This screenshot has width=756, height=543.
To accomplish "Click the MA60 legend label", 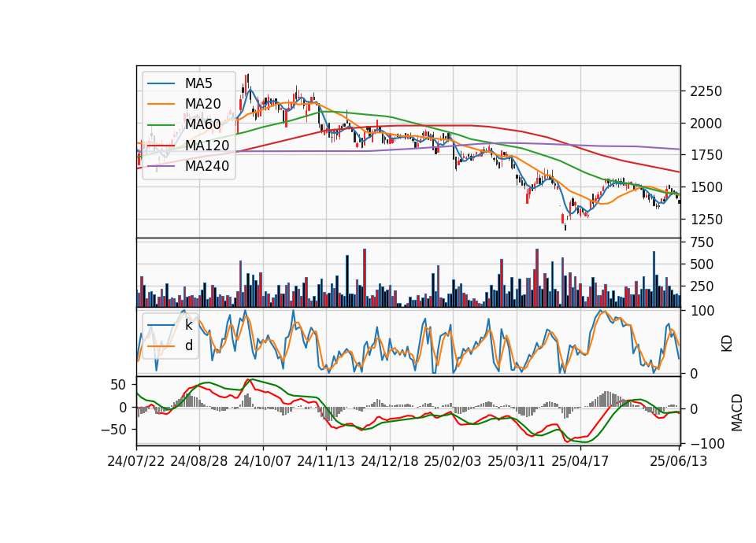I will 202,124.
